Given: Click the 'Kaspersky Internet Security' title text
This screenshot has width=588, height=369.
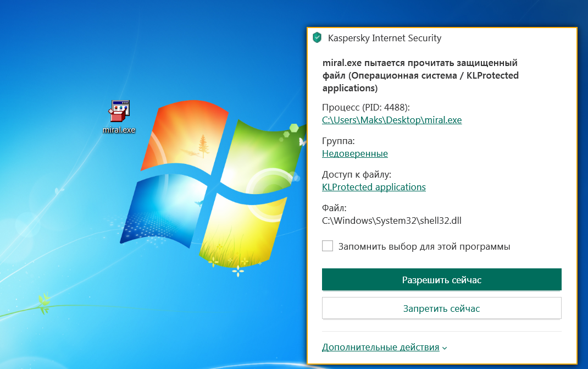Looking at the screenshot, I should coord(384,38).
